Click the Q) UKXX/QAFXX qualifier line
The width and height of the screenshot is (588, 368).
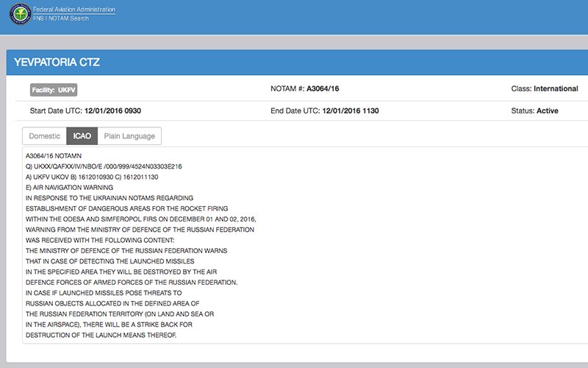click(x=104, y=166)
